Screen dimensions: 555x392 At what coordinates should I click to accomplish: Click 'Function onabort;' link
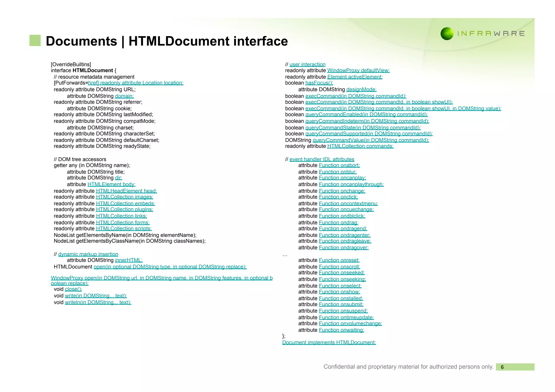[340, 165]
